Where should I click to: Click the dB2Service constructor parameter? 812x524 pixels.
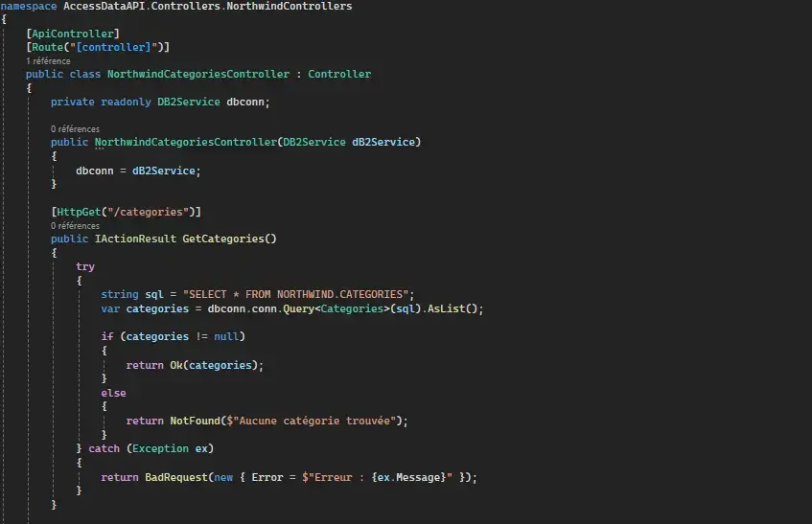coord(383,142)
